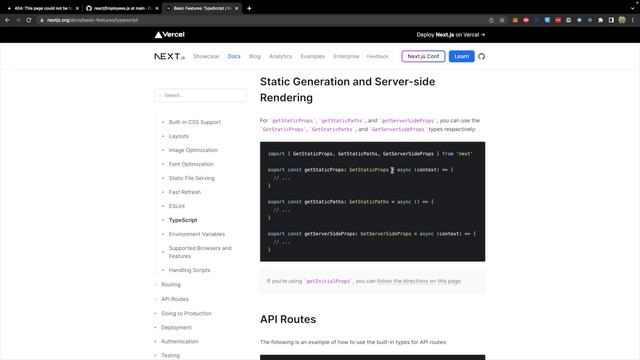Click inline code 'getInitialProps'
The height and width of the screenshot is (360, 640).
click(328, 281)
